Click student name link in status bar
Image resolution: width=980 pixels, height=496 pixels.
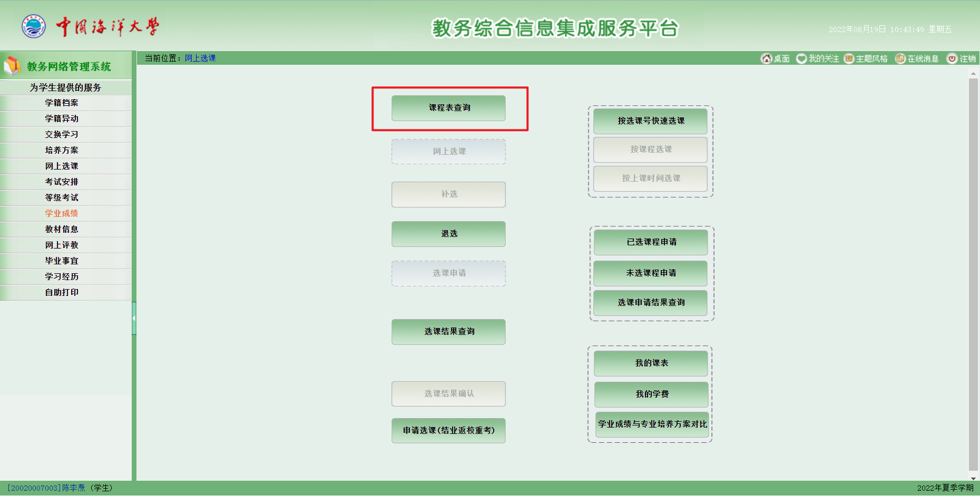(73, 488)
